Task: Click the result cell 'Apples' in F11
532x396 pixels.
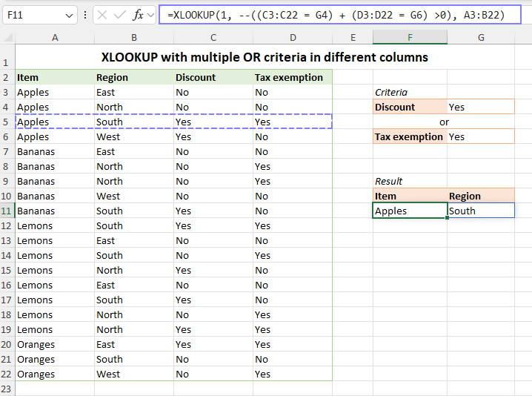Action: click(x=410, y=211)
